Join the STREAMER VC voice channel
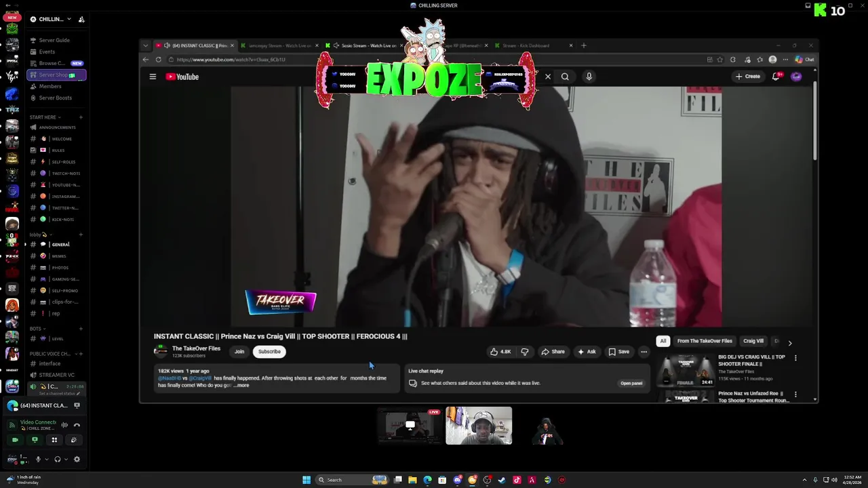Screen dimensions: 868x488 click(57, 375)
